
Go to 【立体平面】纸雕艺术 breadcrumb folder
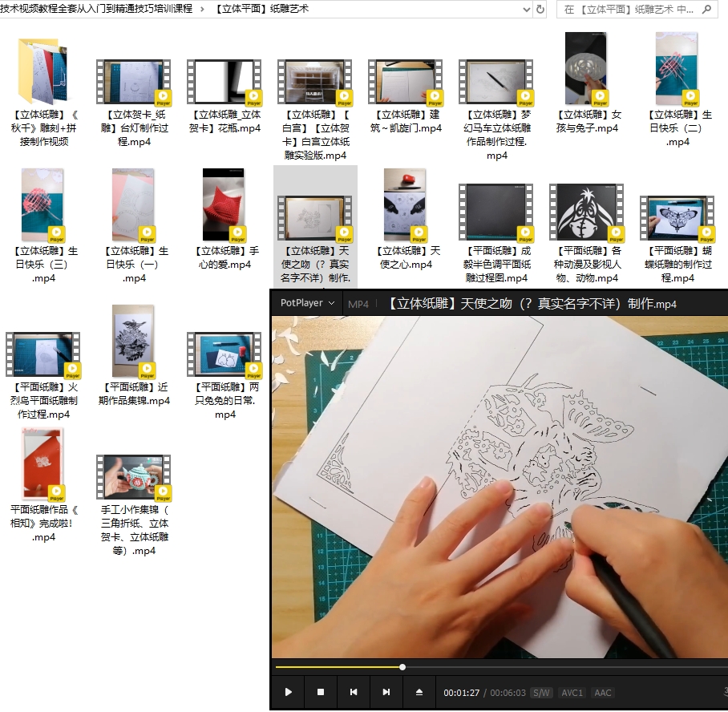point(262,9)
